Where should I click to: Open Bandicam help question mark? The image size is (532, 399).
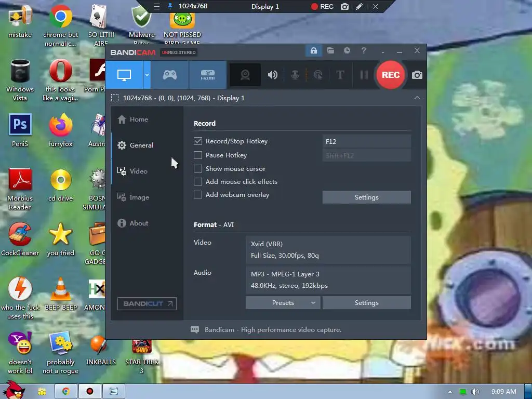click(x=364, y=50)
